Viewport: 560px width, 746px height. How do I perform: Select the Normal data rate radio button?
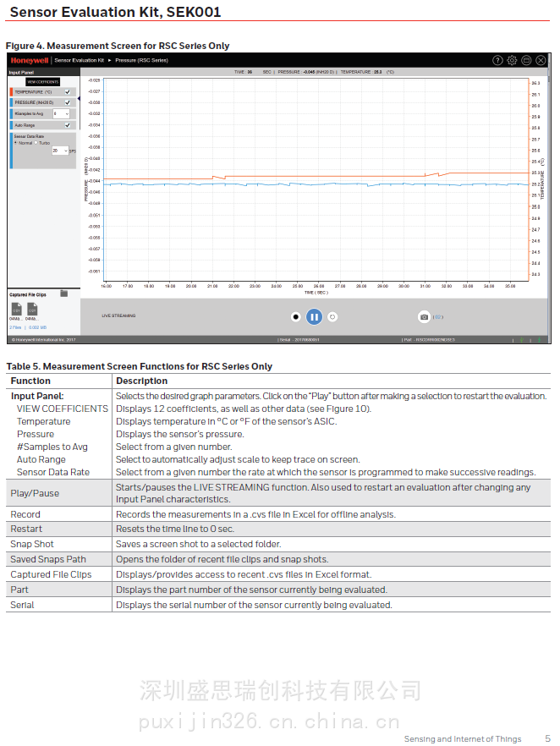click(x=16, y=143)
